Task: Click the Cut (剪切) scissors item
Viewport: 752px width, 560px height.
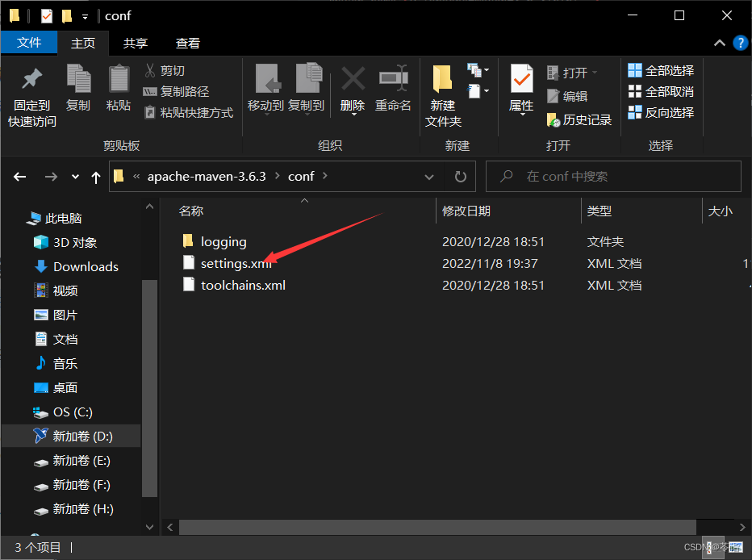Action: click(x=165, y=71)
